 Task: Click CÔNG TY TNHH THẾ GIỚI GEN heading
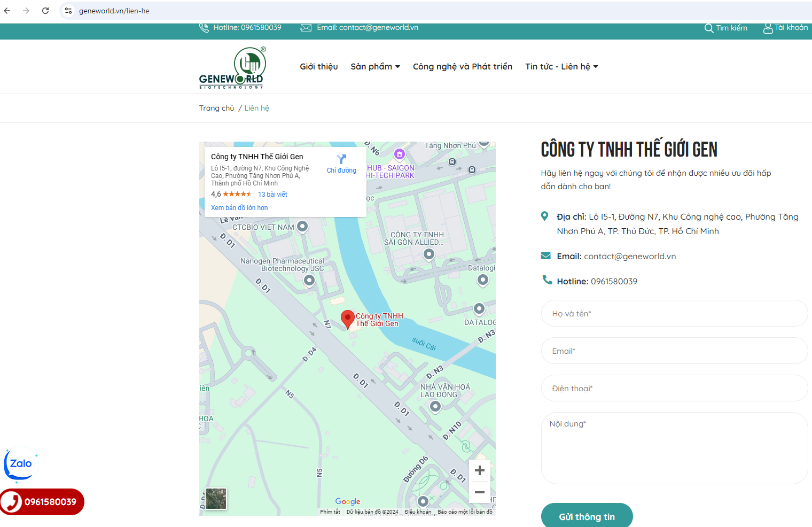pos(629,150)
